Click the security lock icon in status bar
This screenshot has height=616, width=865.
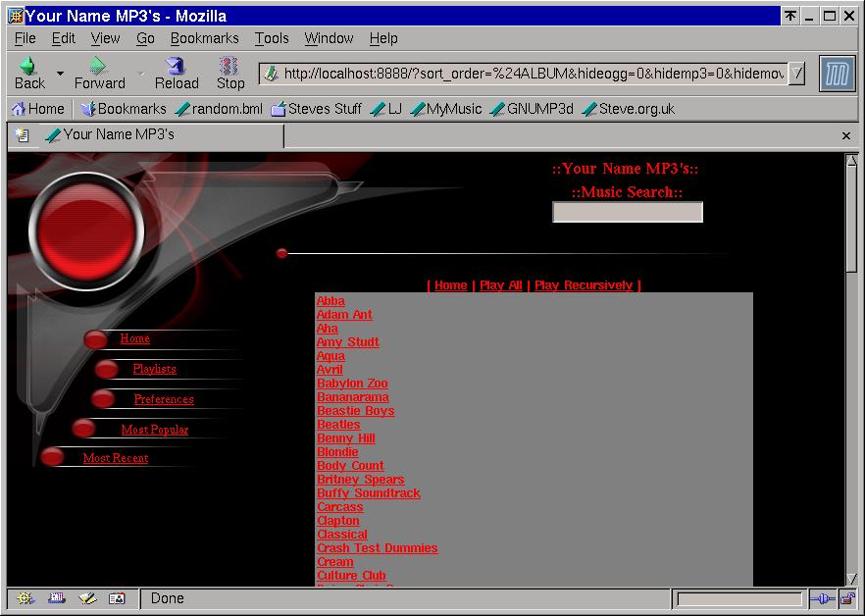(x=846, y=599)
